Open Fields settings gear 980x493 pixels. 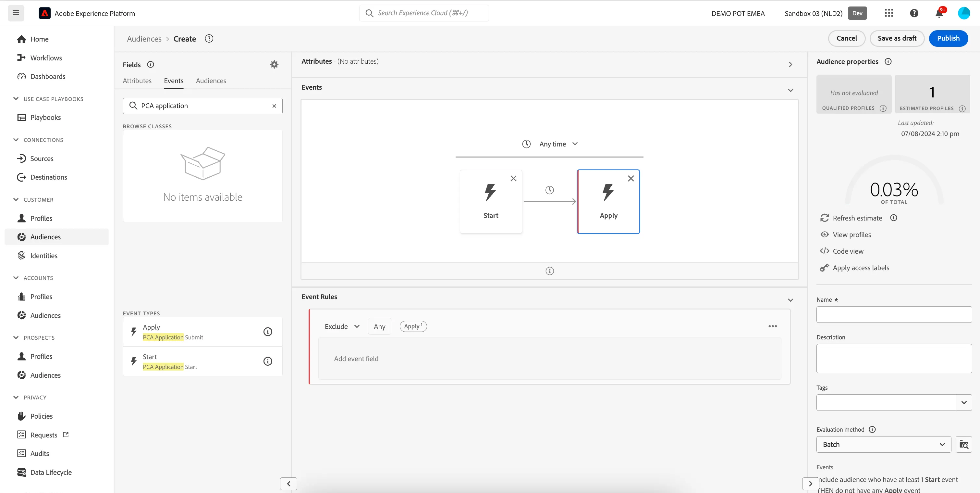point(274,64)
